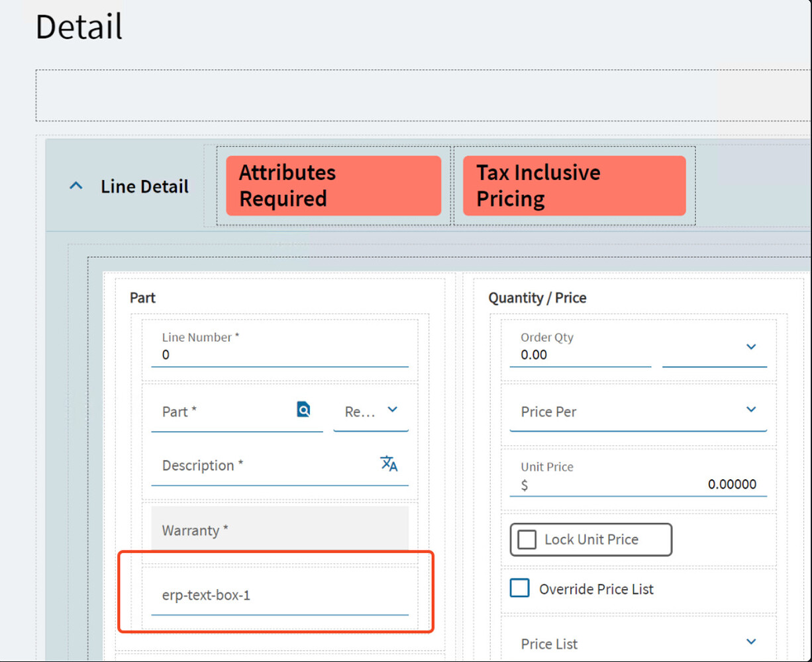Select the Tax Inclusive Pricing badge
812x662 pixels.
[574, 185]
